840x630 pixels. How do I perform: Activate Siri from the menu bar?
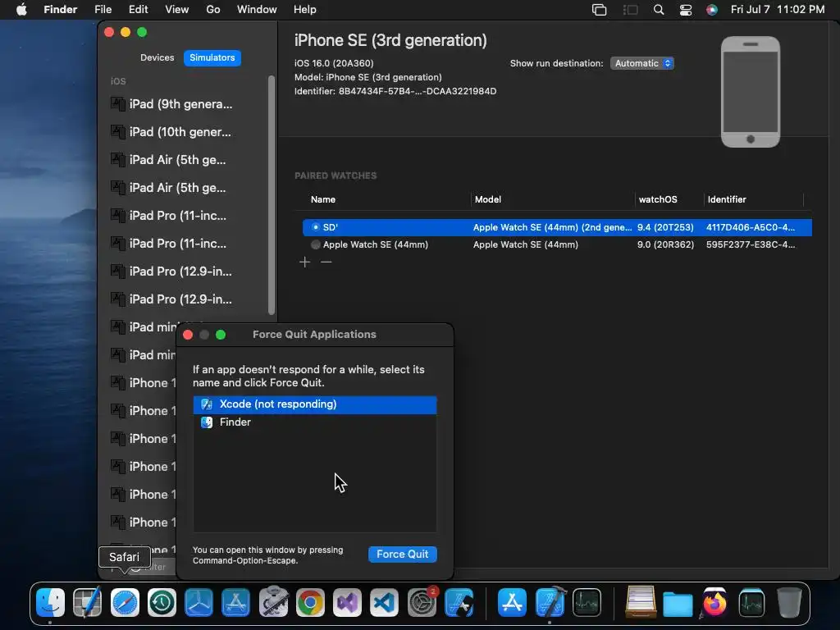tap(711, 10)
